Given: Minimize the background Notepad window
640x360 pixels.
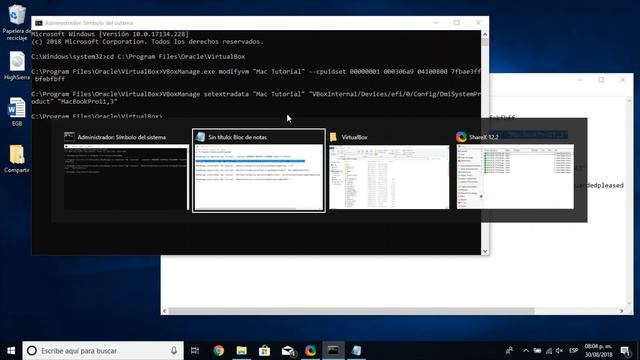Looking at the screenshot, I should coord(580,80).
